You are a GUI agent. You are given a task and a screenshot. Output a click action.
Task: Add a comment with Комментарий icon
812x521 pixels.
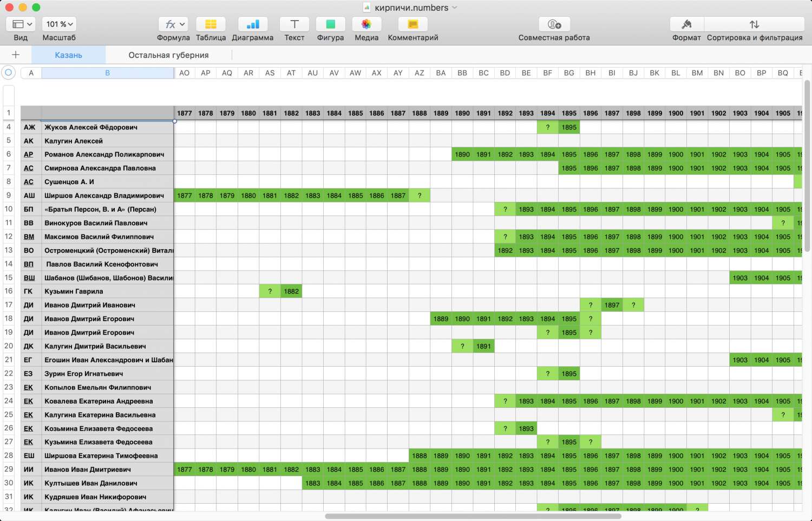413,24
